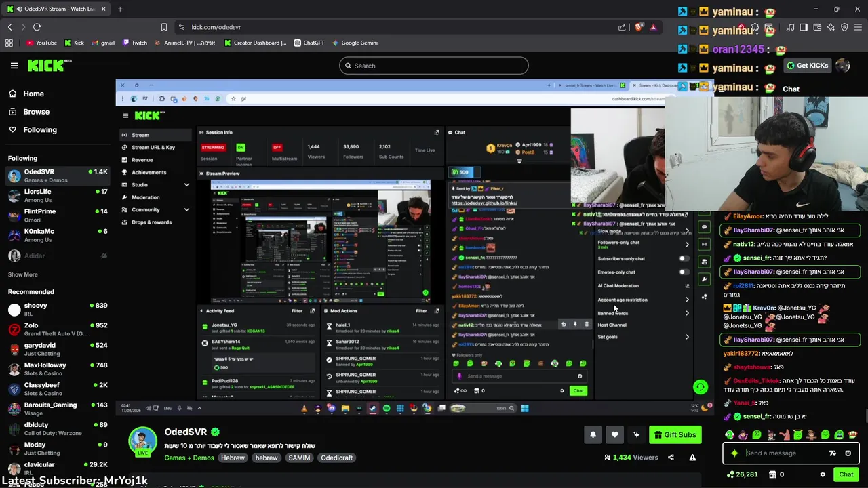Viewport: 868px width, 488px height.
Task: Open the ChatGPT bookmark
Action: 309,43
